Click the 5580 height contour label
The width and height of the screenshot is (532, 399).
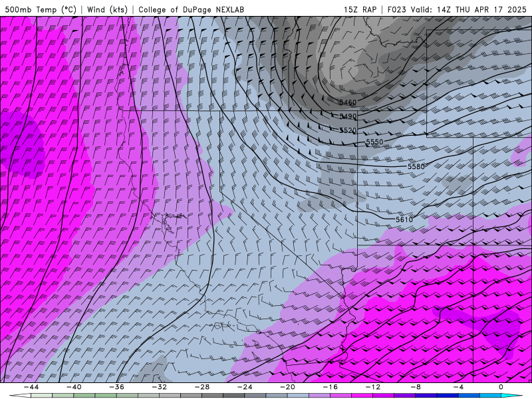click(x=416, y=166)
